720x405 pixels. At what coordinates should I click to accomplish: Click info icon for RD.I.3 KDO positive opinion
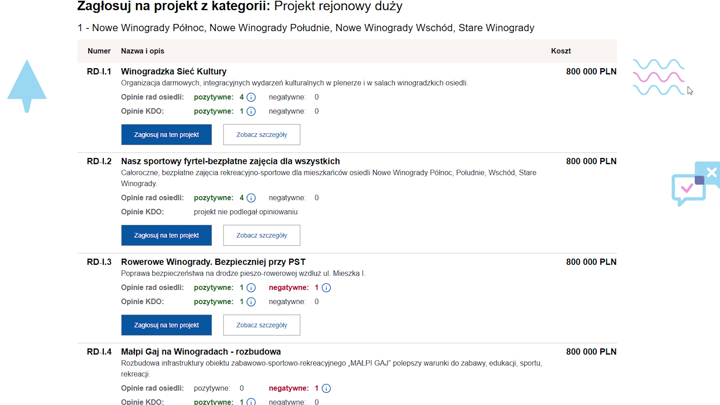[251, 302]
